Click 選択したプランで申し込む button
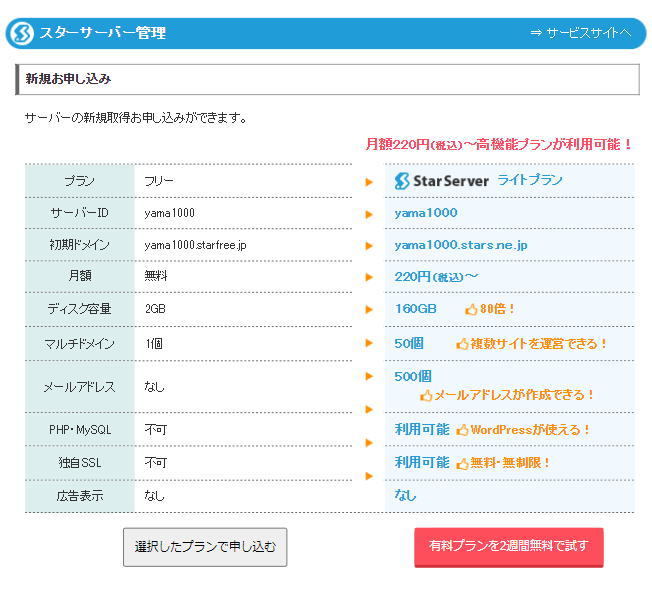The image size is (652, 602). (x=205, y=547)
